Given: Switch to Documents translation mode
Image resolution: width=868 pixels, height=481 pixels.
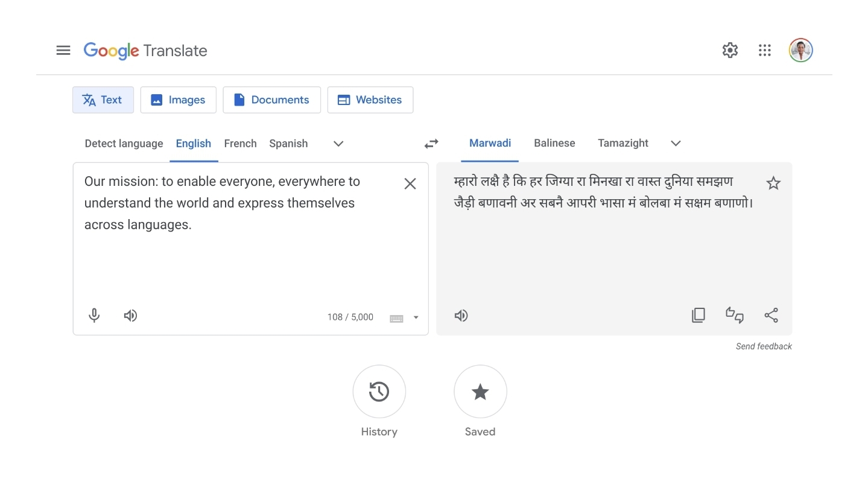Looking at the screenshot, I should click(x=271, y=100).
